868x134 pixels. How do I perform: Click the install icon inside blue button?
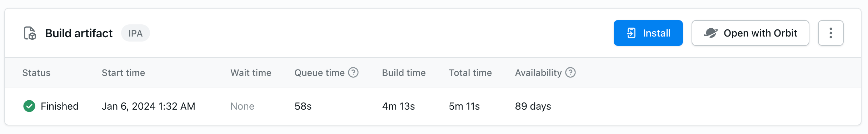tap(631, 33)
